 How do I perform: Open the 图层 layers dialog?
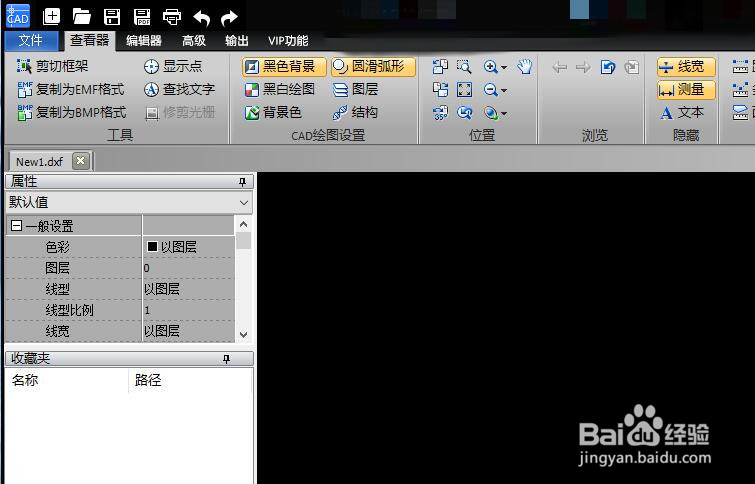[x=355, y=89]
